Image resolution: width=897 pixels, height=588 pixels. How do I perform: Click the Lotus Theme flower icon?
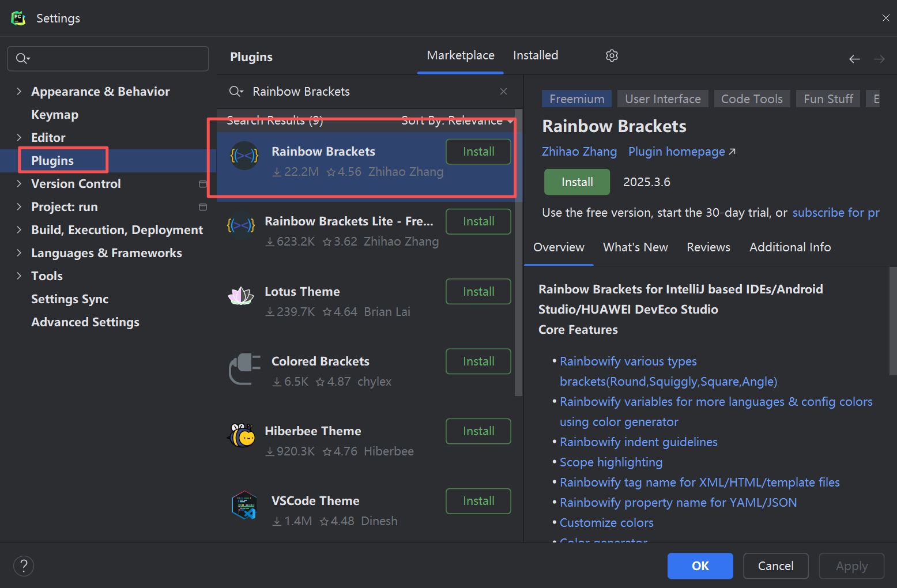241,296
